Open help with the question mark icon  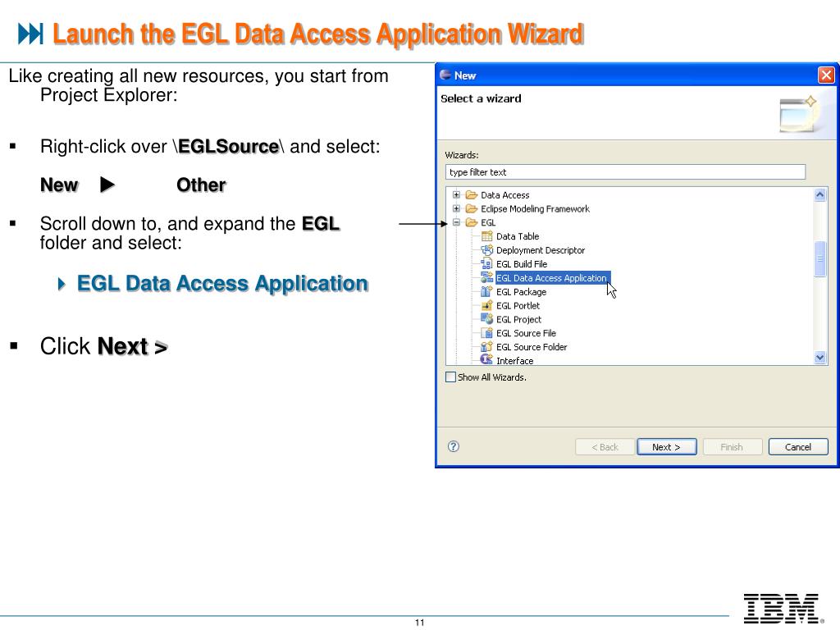(453, 447)
